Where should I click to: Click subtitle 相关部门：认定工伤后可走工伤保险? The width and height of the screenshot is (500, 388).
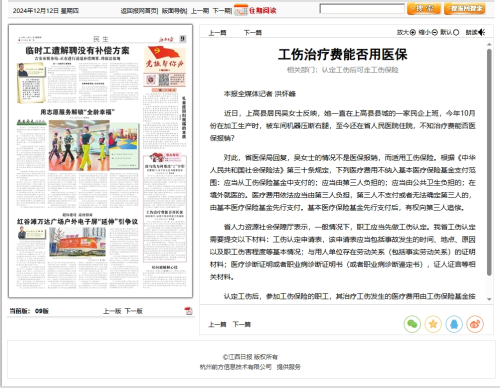343,70
